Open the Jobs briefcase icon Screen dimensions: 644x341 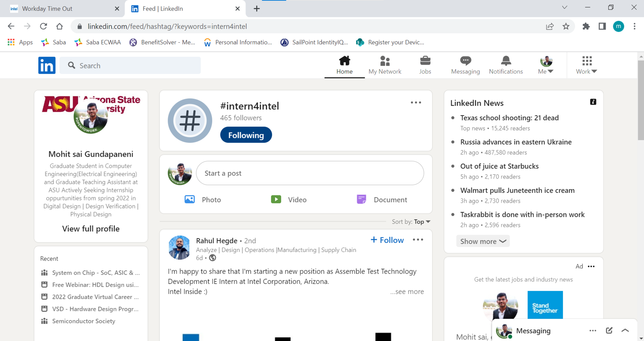click(425, 61)
